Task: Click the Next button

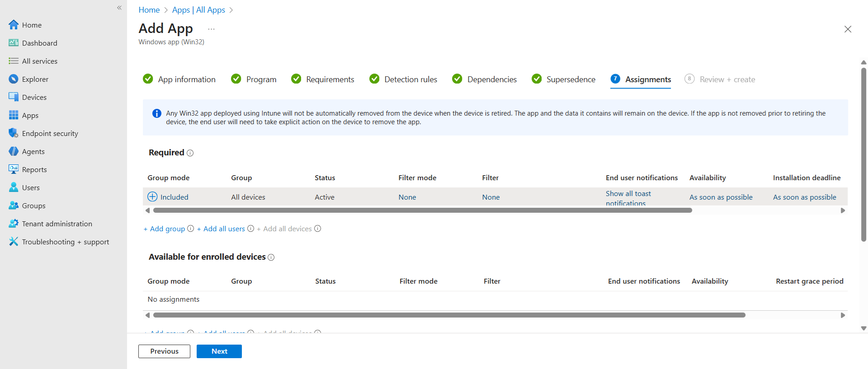Action: [x=219, y=351]
